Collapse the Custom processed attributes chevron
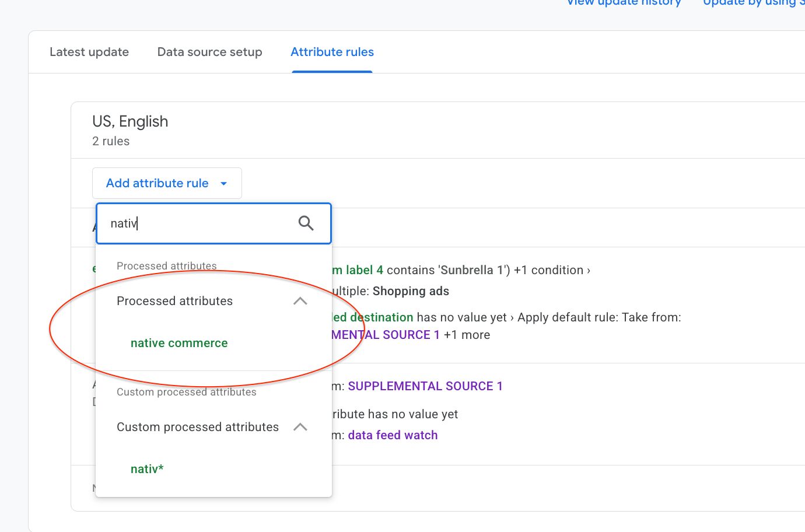This screenshot has height=532, width=805. 300,427
